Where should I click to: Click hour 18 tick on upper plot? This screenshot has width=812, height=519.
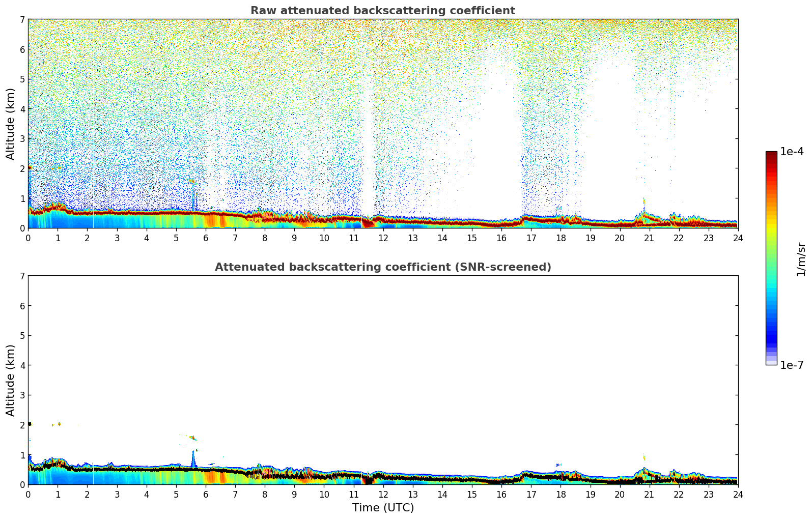tap(561, 238)
